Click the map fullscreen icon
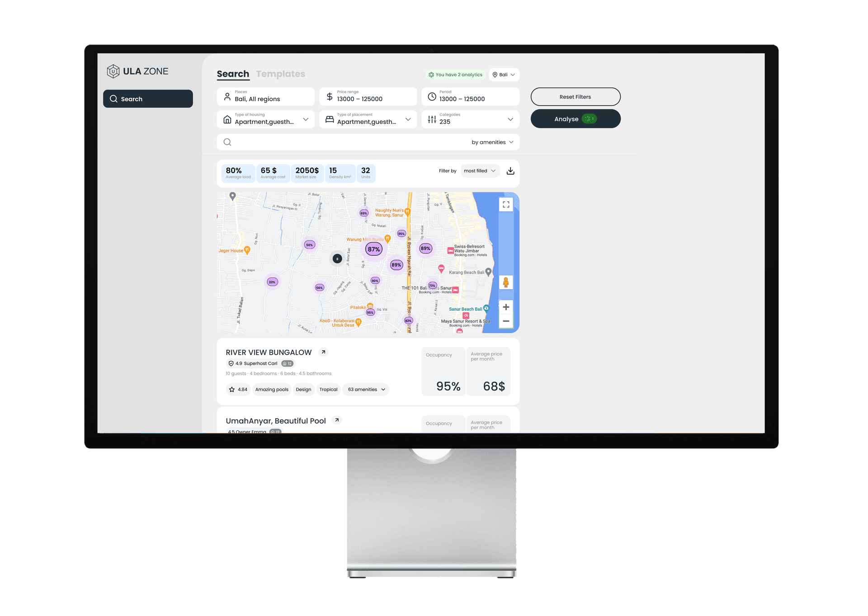Viewport: 868px width, 616px height. (x=506, y=205)
